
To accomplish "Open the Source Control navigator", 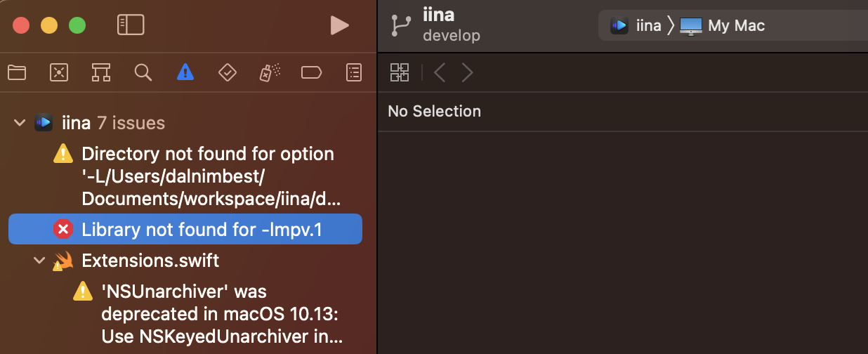I will point(59,72).
